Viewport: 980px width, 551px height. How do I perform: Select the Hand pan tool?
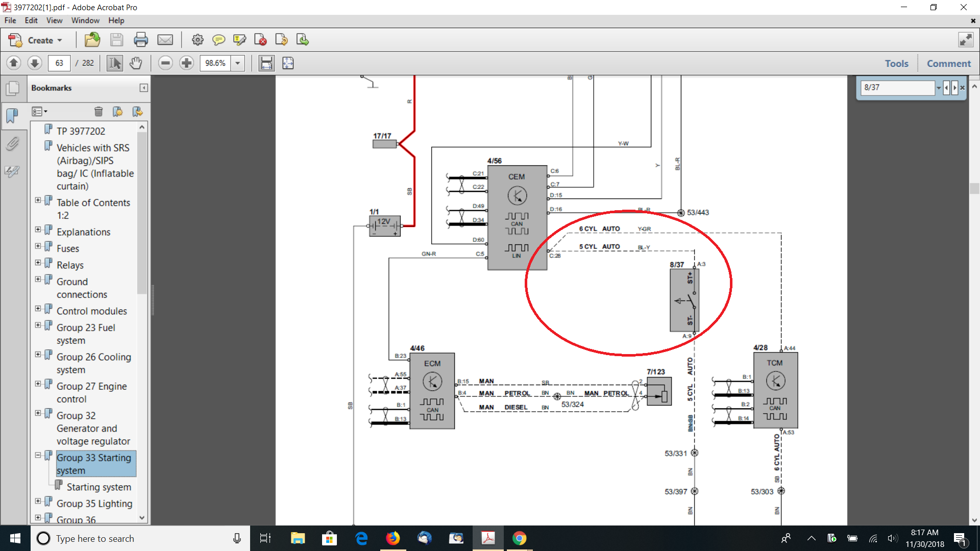[x=136, y=63]
